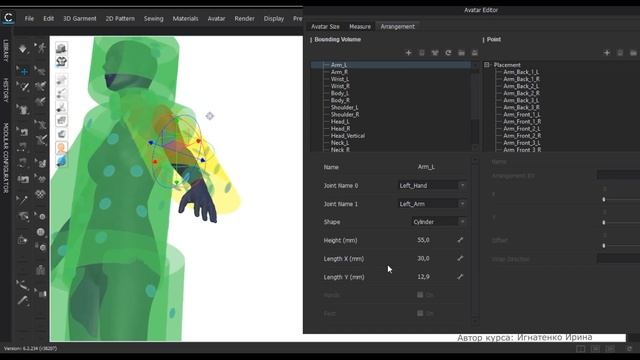Image resolution: width=640 pixels, height=360 pixels.
Task: Open the LIBRARY side panel
Action: pos(6,51)
